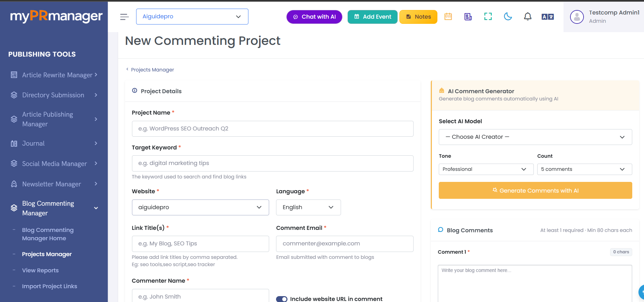Image resolution: width=644 pixels, height=302 pixels.
Task: Click the user avatar profile icon
Action: 577,17
